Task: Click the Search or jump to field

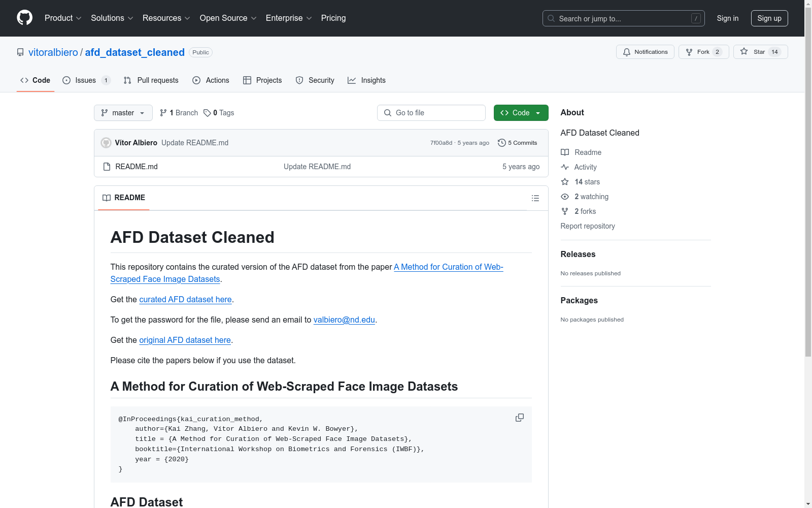Action: tap(624, 18)
